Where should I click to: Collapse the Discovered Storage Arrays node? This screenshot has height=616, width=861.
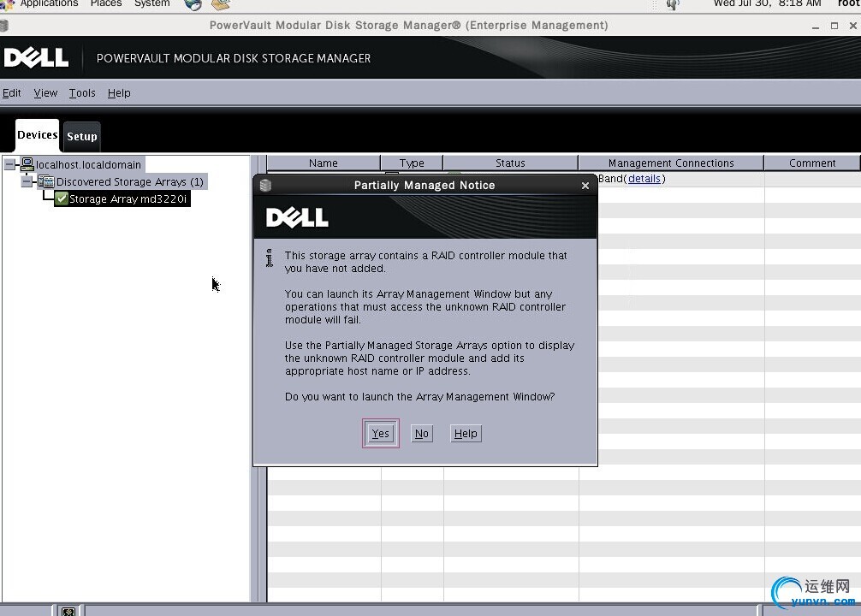27,181
